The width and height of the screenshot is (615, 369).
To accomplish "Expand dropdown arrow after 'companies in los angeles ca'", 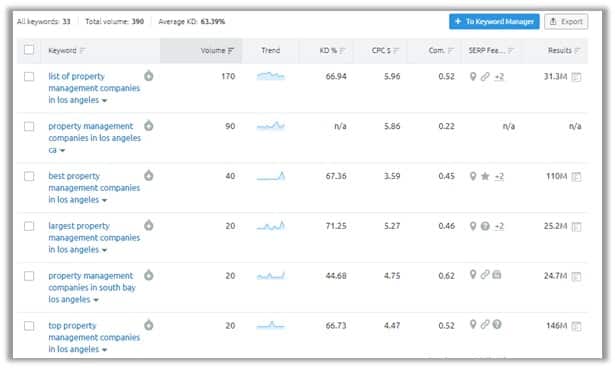I will (x=62, y=151).
